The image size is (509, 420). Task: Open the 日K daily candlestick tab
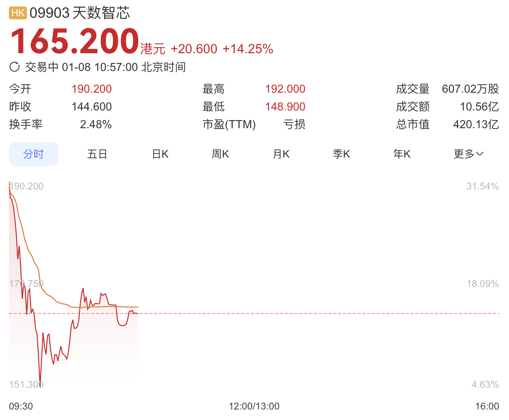(x=160, y=154)
